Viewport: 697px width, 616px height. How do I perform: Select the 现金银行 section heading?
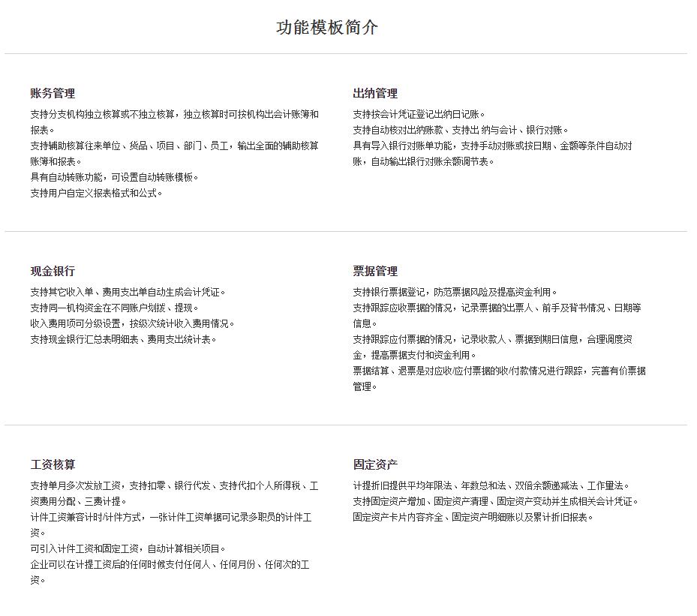53,272
